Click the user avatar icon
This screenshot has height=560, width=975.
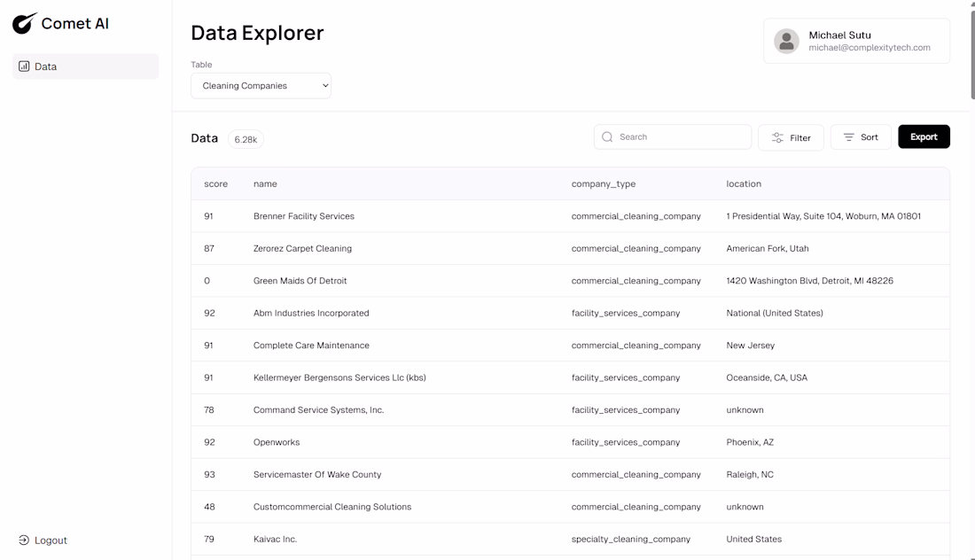tap(786, 41)
